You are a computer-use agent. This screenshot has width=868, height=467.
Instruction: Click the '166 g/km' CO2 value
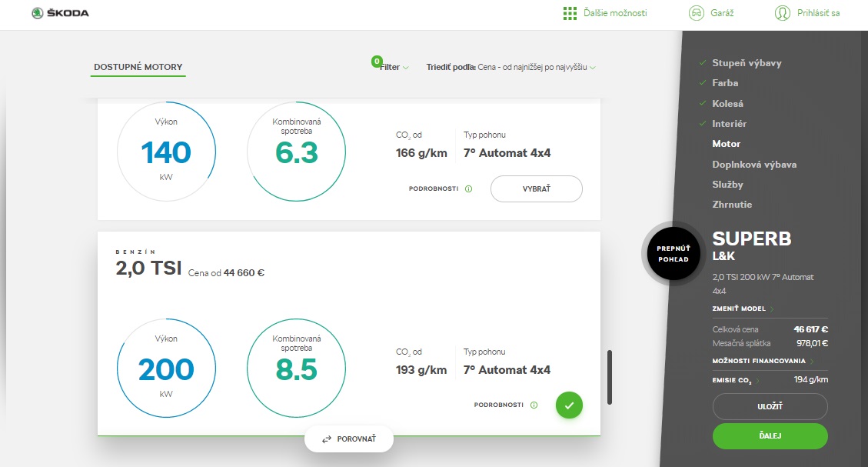pos(421,153)
